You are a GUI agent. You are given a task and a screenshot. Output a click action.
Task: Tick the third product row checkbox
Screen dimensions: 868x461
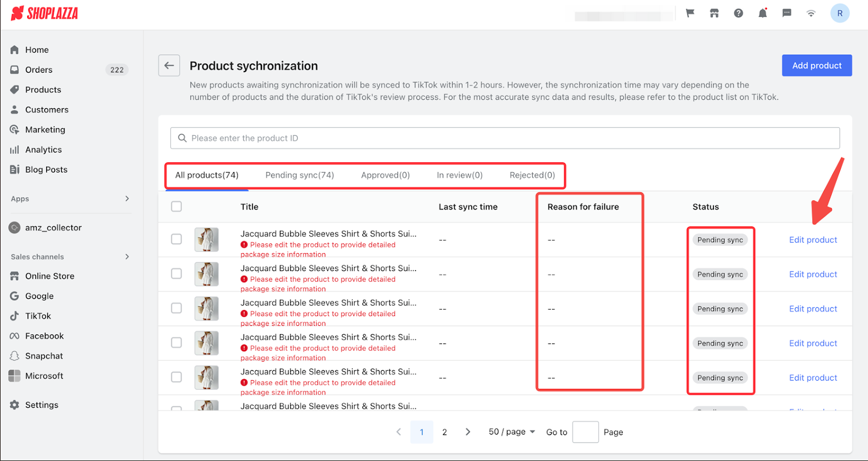click(x=176, y=308)
